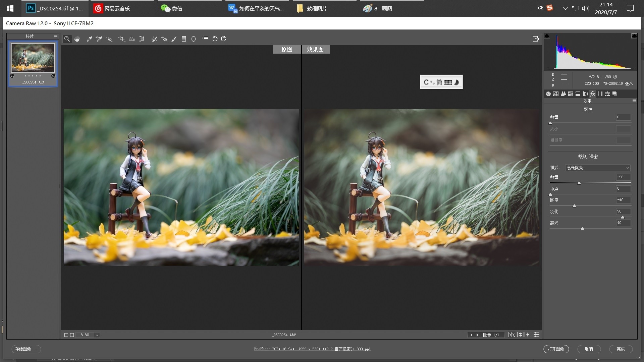Image resolution: width=644 pixels, height=362 pixels.
Task: Select the Zoom tool in Camera Raw
Action: click(67, 39)
